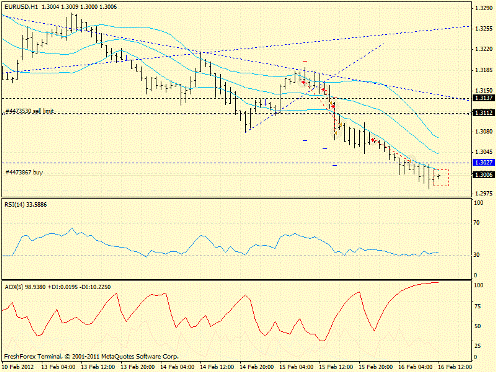This screenshot has height=372, width=496.
Task: Click the 1.3045 price axis label
Action: 484,152
